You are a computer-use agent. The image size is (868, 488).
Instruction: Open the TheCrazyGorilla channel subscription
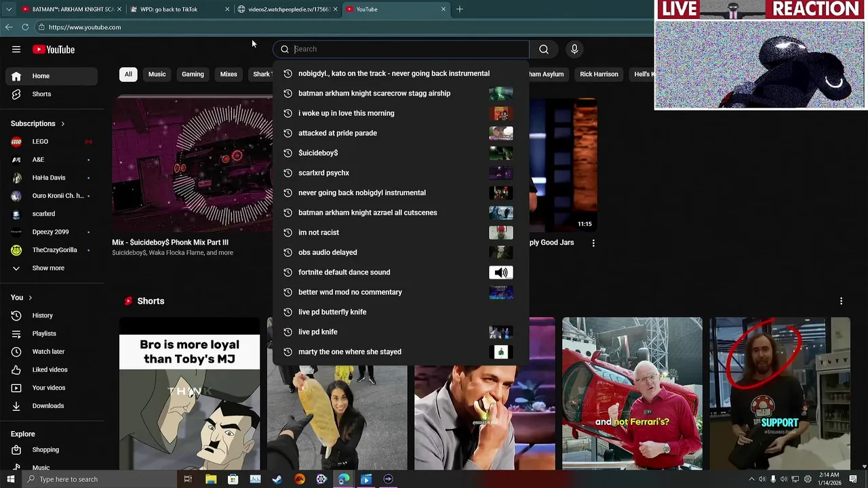click(52, 250)
